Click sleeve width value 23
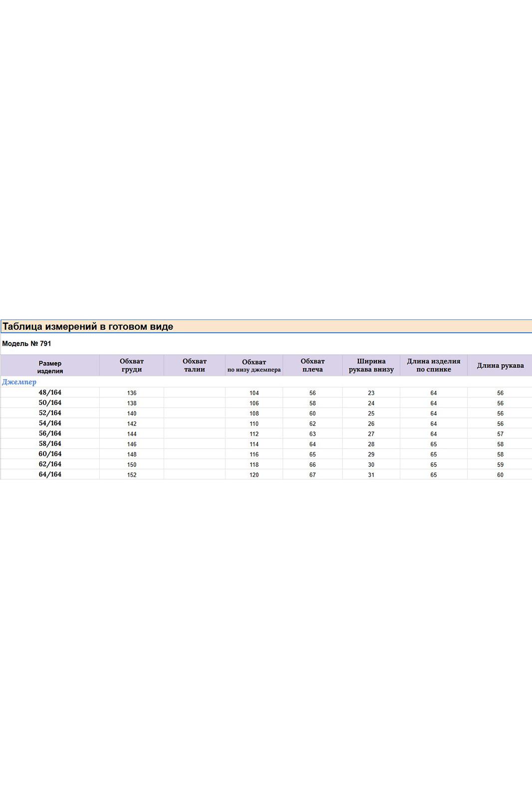 tap(371, 393)
